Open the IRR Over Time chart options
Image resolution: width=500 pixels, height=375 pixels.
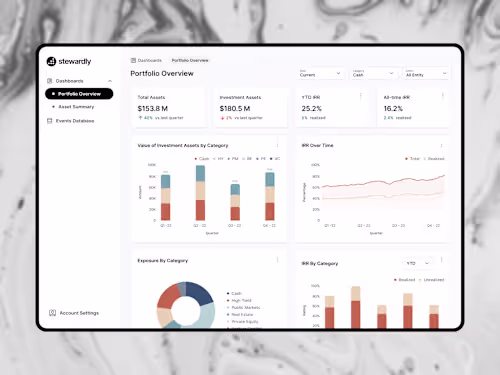[x=441, y=145]
